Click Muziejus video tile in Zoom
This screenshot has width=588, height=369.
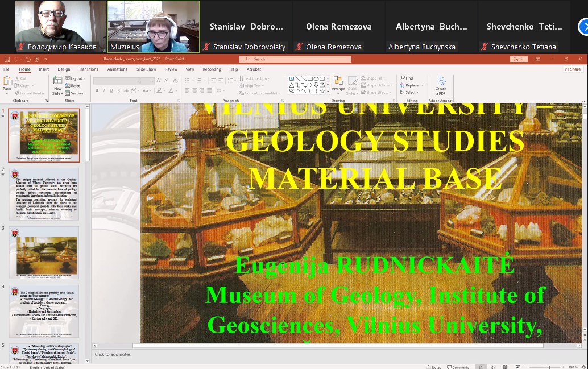154,27
